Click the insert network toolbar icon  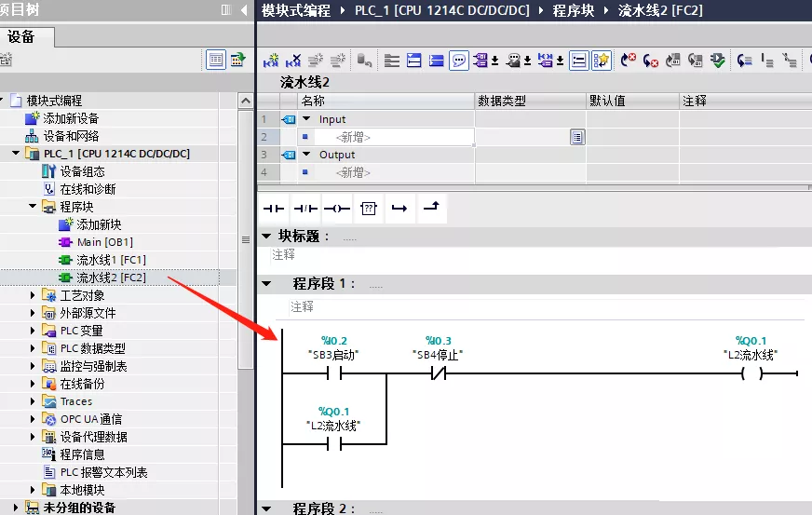tap(271, 61)
